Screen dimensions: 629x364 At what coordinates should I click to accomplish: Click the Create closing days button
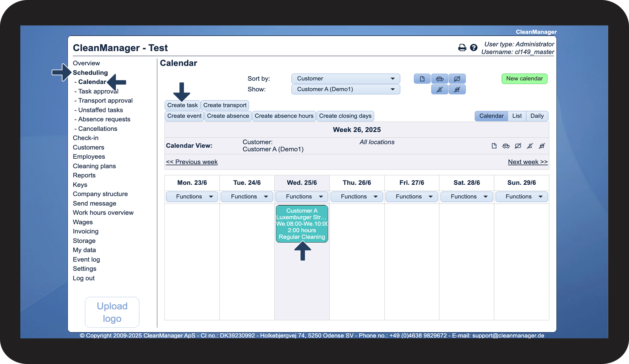pyautogui.click(x=345, y=116)
